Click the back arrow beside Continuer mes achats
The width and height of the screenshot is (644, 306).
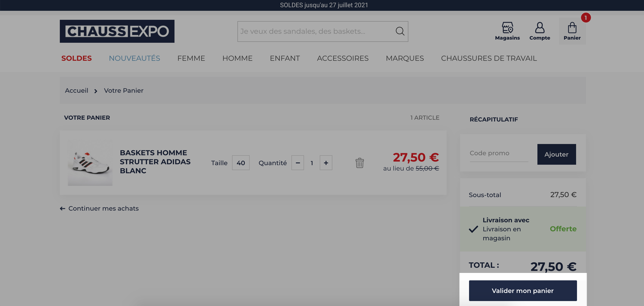click(x=63, y=208)
